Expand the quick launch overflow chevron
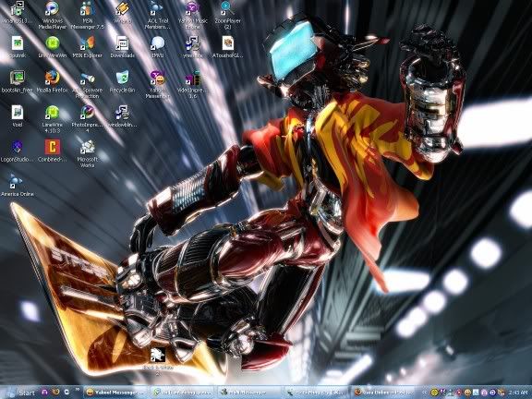The image size is (532, 399). coord(78,390)
